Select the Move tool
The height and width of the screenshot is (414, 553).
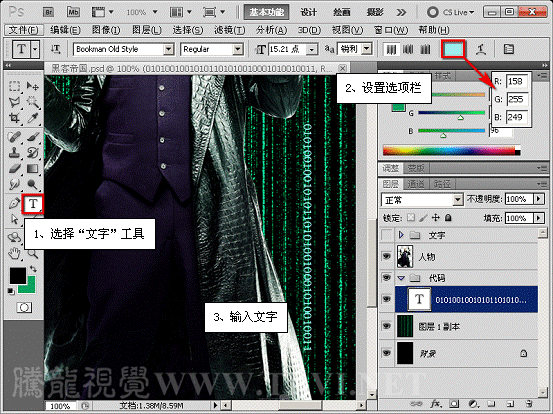click(32, 86)
